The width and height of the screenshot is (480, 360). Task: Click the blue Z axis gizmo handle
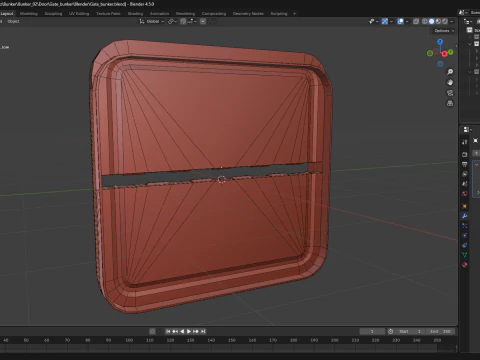tap(440, 42)
